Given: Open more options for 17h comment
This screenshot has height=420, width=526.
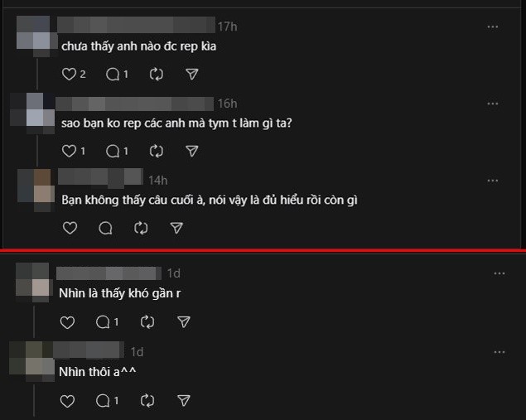Looking at the screenshot, I should tap(493, 27).
